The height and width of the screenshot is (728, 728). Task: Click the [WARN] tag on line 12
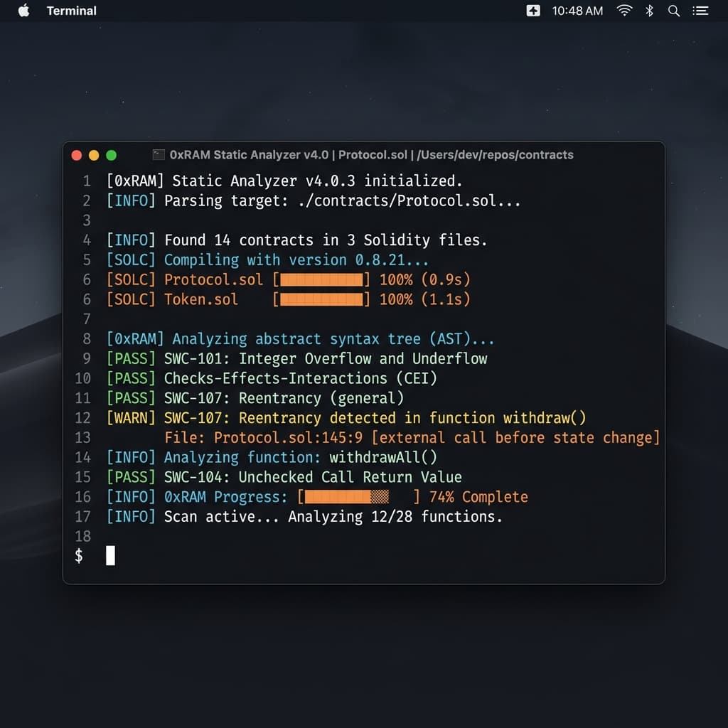coord(131,418)
